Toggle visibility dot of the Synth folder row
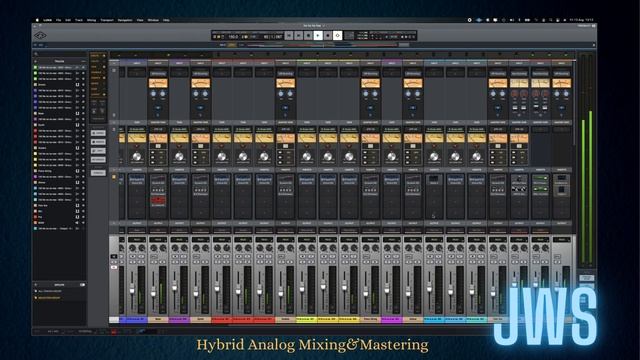The height and width of the screenshot is (360, 640). (83, 124)
